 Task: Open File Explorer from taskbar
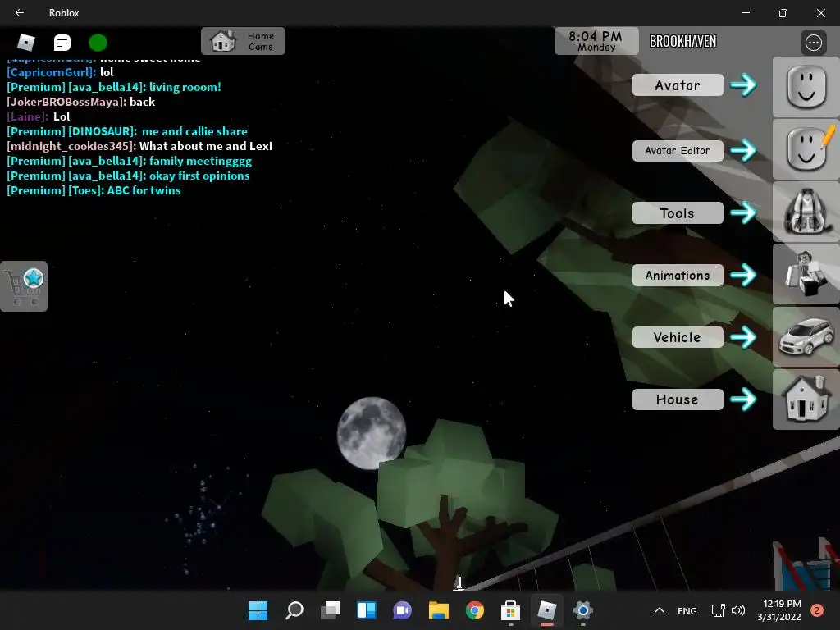pyautogui.click(x=439, y=610)
